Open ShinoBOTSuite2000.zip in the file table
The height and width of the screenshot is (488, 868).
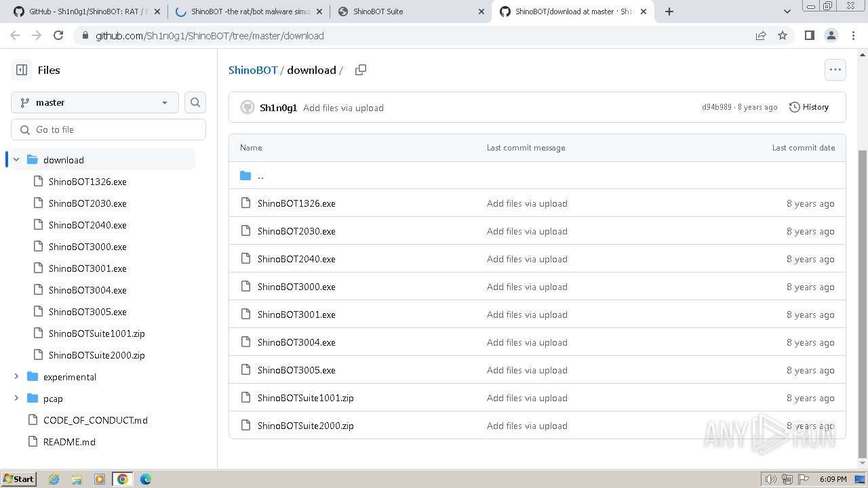pyautogui.click(x=306, y=426)
